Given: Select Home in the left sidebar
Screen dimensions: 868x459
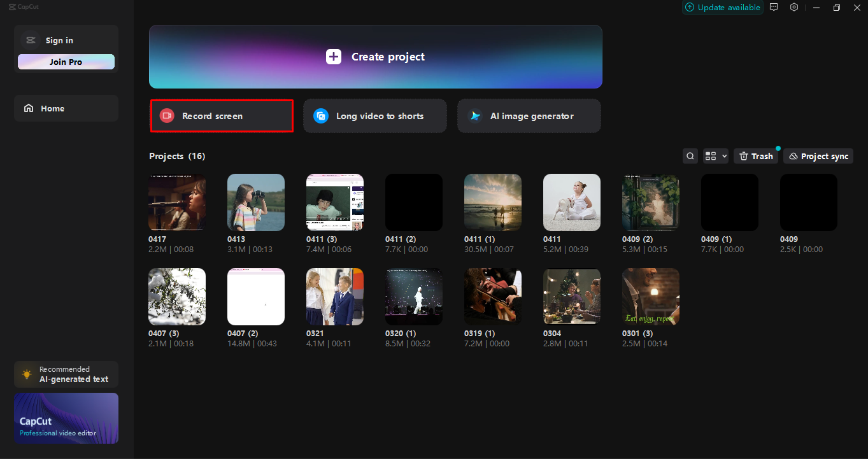Looking at the screenshot, I should (66, 108).
